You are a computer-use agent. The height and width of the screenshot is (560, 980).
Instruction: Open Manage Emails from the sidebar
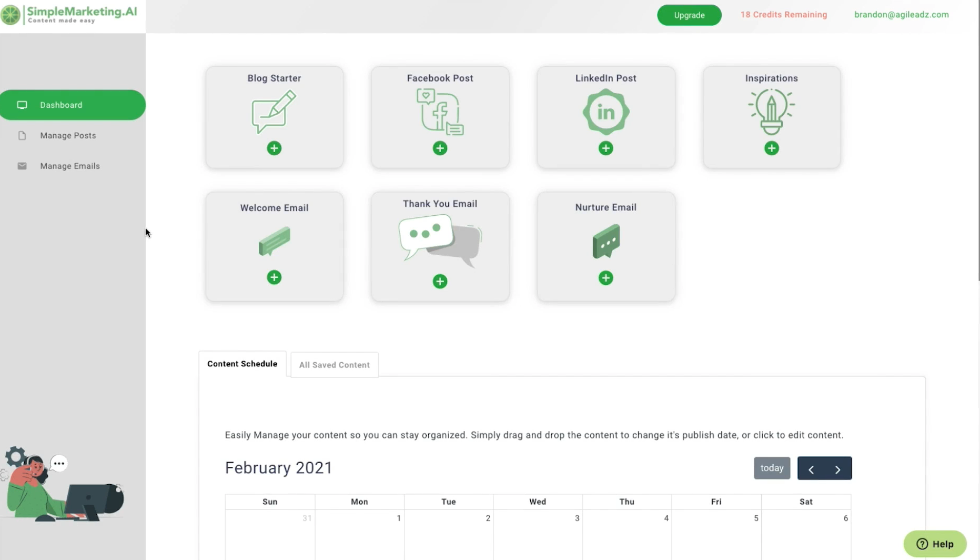pyautogui.click(x=70, y=166)
